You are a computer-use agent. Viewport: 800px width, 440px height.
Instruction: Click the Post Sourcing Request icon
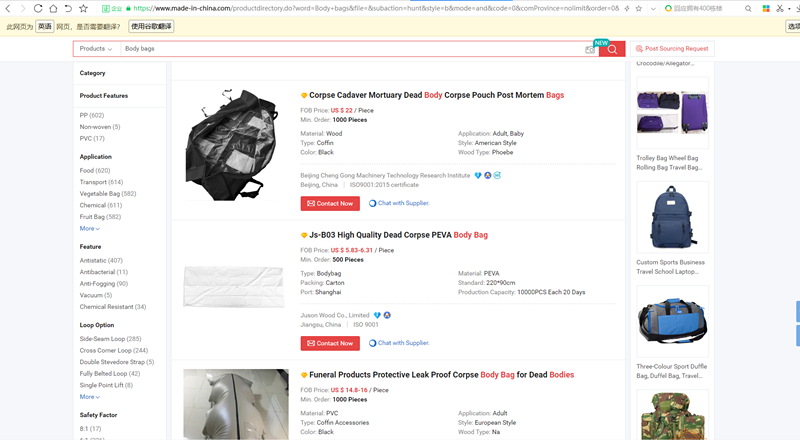(639, 48)
